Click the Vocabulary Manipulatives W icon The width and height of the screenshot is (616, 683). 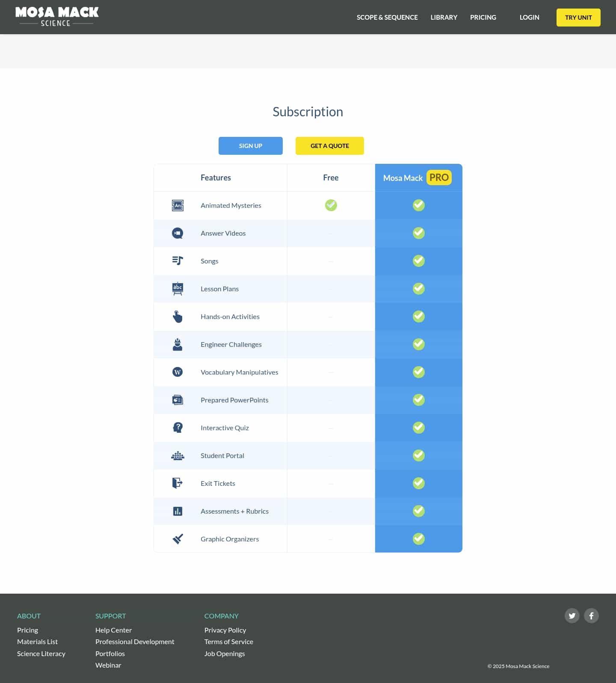[x=178, y=372]
